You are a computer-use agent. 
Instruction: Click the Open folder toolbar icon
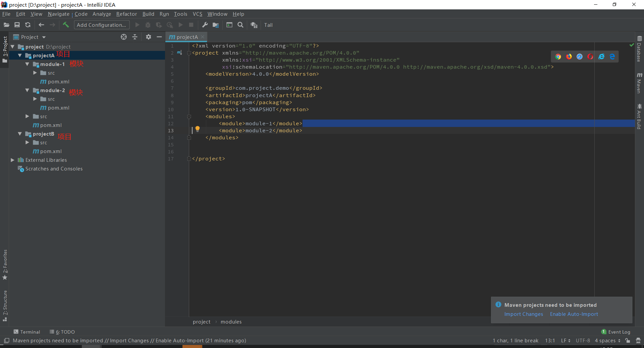point(6,25)
